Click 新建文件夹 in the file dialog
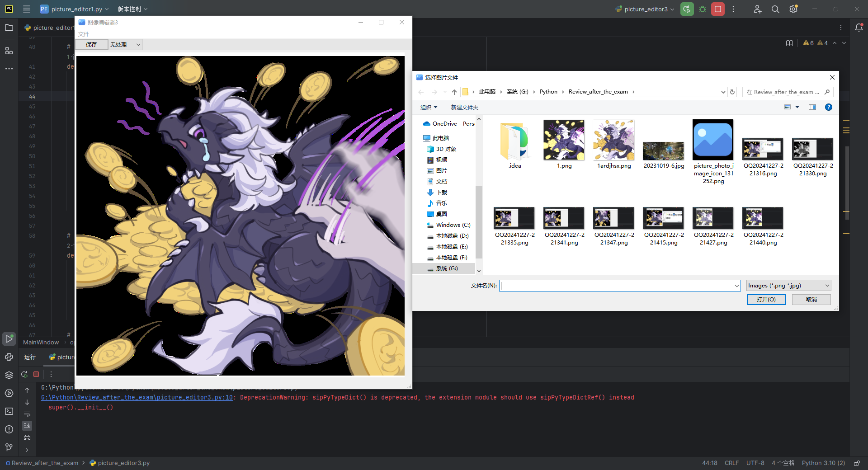868x470 pixels. coord(464,107)
